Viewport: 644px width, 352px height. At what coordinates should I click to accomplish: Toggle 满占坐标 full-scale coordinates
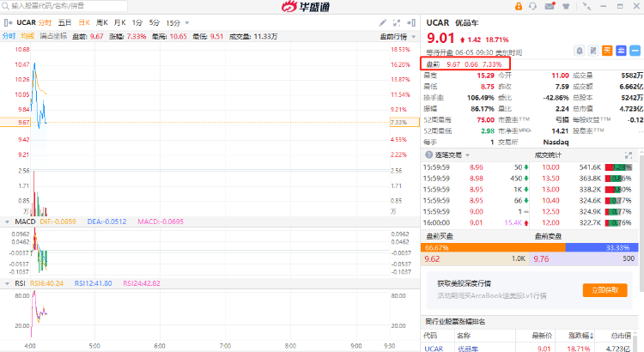53,36
